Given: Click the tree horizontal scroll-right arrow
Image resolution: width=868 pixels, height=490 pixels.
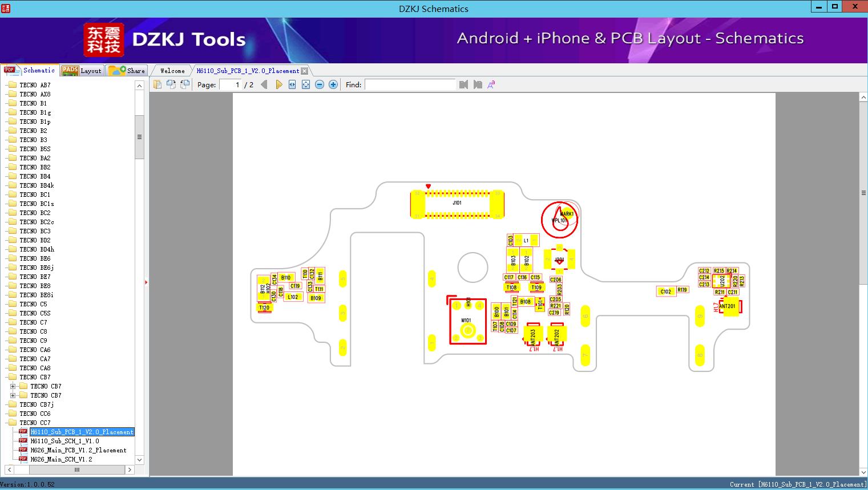Looking at the screenshot, I should click(x=130, y=469).
